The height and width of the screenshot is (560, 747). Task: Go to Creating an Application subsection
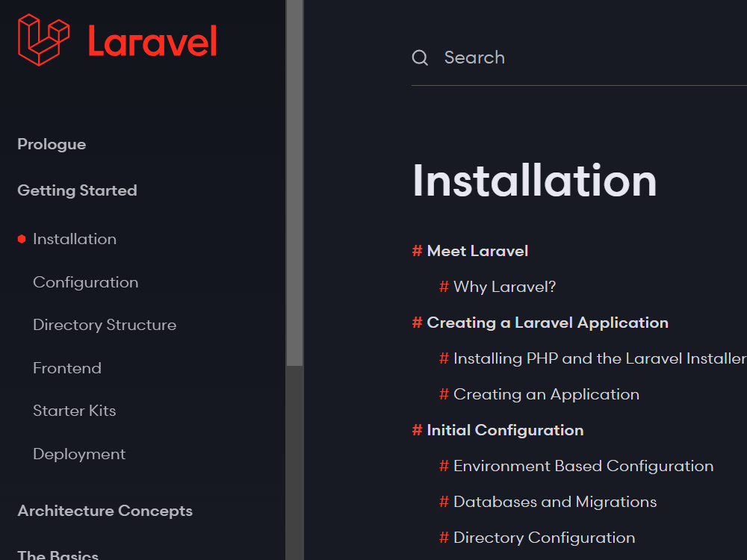(x=547, y=394)
